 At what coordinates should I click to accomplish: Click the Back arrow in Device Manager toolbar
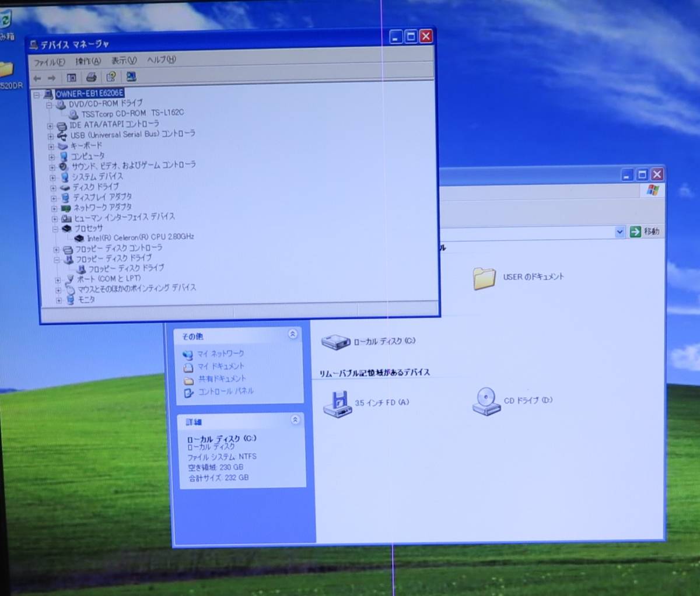pyautogui.click(x=37, y=78)
